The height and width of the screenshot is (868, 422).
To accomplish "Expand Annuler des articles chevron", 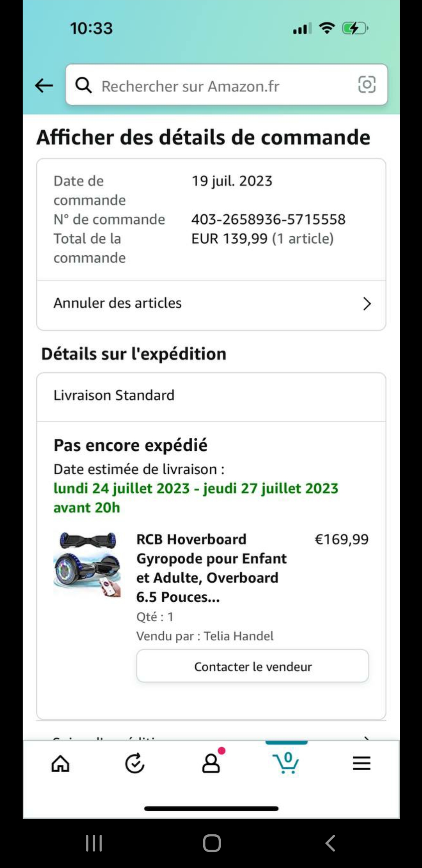I will pos(367,304).
